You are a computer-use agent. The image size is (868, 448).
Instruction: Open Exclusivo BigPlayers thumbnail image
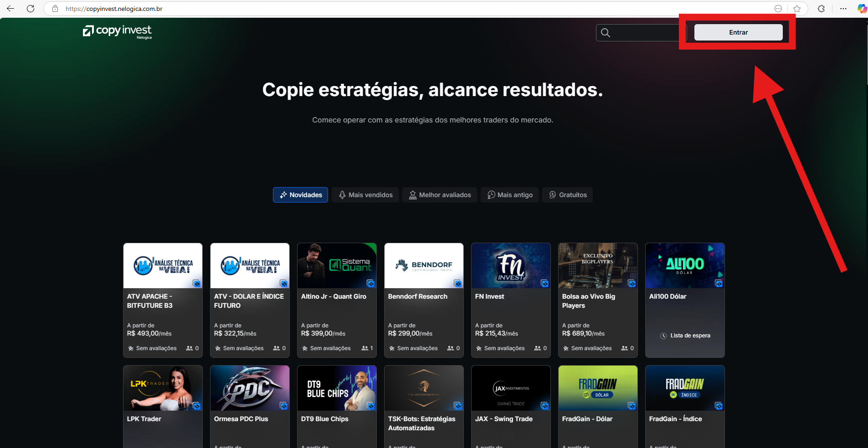click(x=598, y=265)
